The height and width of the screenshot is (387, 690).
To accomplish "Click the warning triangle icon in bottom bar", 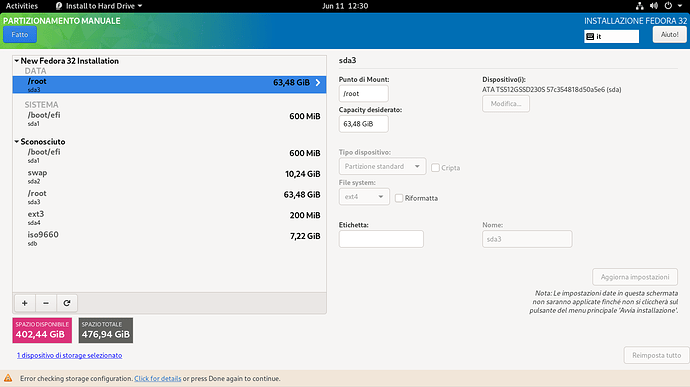I will [8, 378].
